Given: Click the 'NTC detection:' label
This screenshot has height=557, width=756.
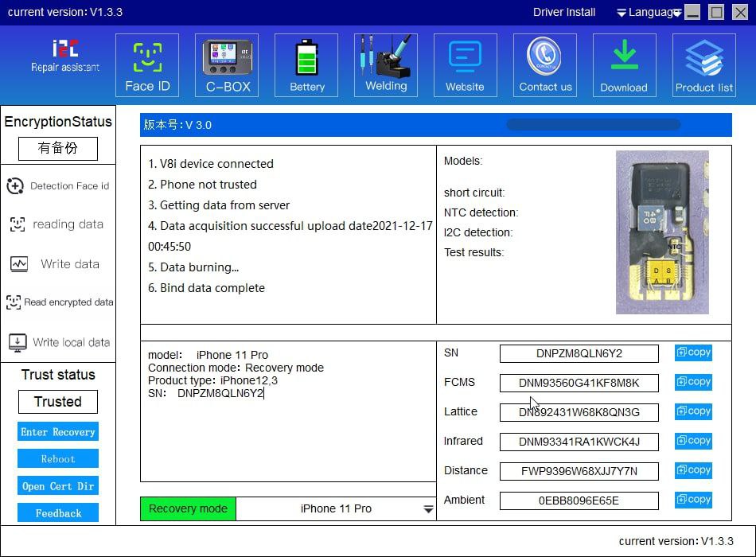Looking at the screenshot, I should 481,212.
